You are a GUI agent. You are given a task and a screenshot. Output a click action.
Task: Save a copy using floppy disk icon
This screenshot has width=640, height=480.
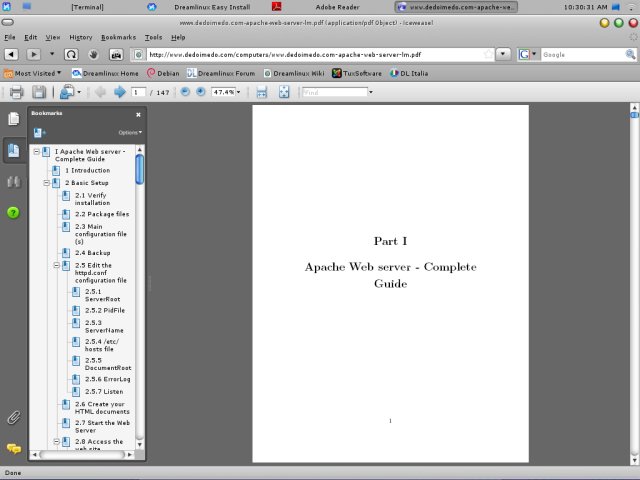coord(39,92)
